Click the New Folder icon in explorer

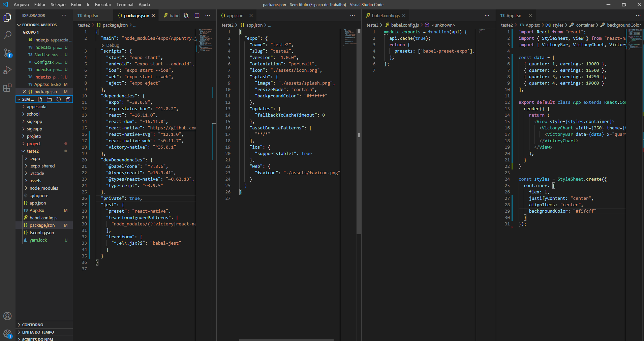pos(49,99)
